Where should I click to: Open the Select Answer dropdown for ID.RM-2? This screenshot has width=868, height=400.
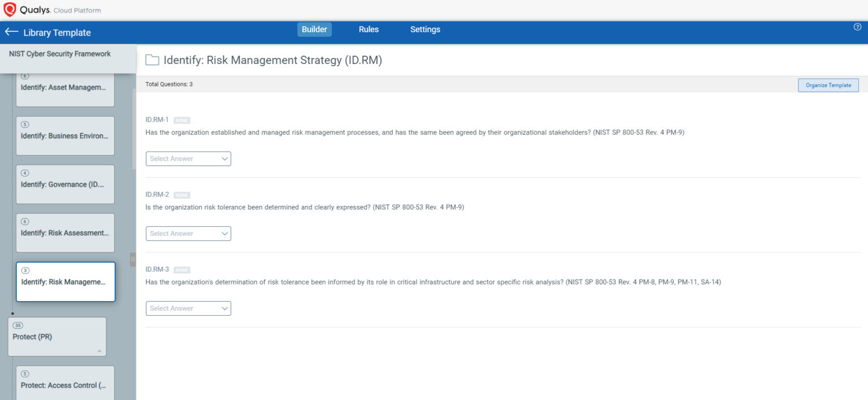[x=188, y=233]
